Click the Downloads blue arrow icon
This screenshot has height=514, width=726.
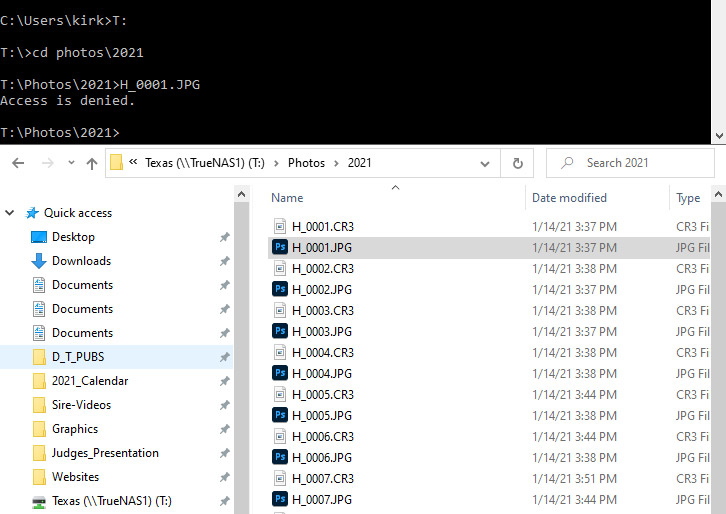pos(39,261)
